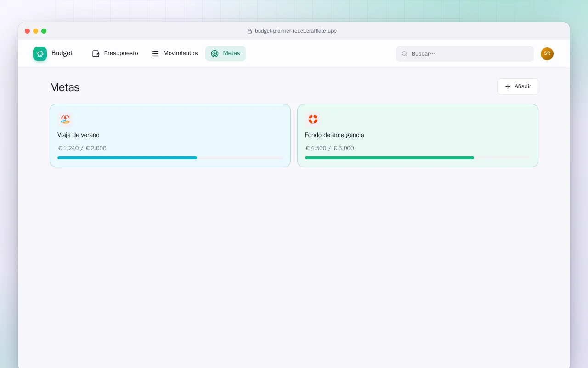
Task: Click the list icon beside Movimientos
Action: [x=155, y=53]
